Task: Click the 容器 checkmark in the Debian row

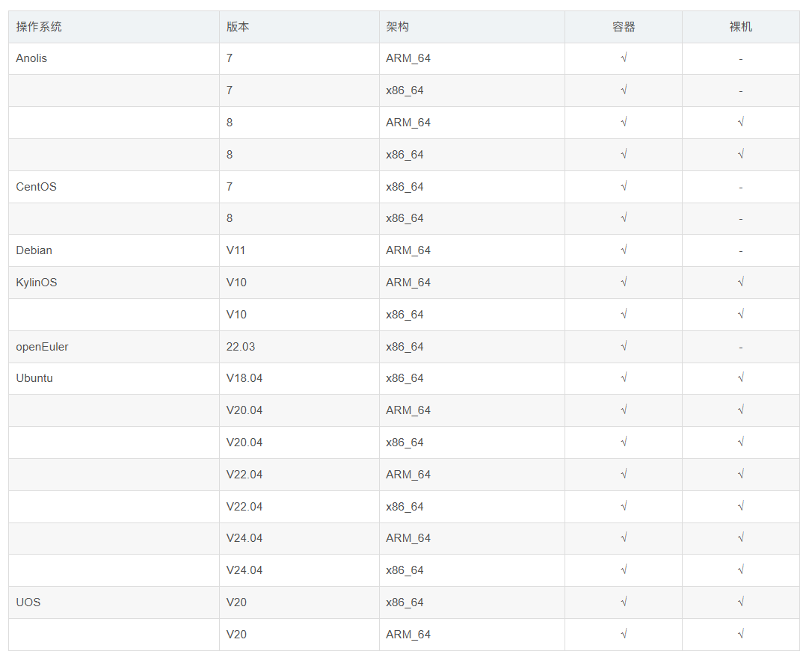Action: (x=623, y=250)
